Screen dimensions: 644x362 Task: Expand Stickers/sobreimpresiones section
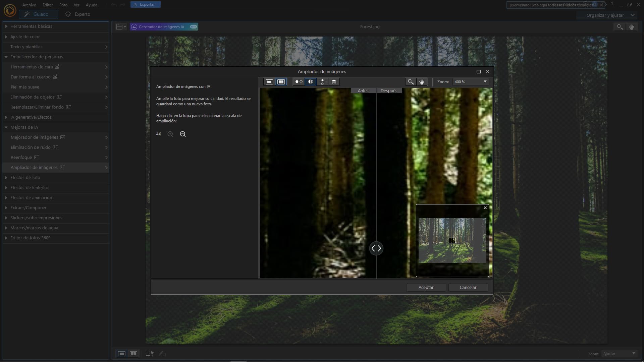point(56,218)
